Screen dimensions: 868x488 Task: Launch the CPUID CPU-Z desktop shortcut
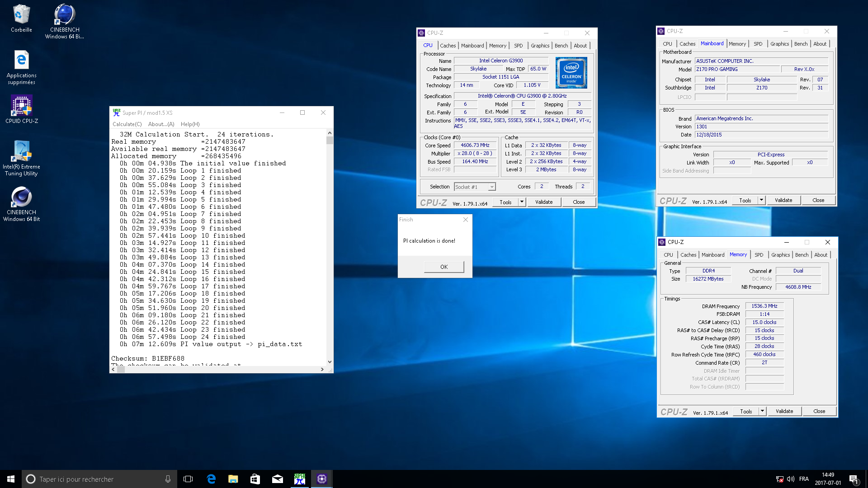[21, 109]
